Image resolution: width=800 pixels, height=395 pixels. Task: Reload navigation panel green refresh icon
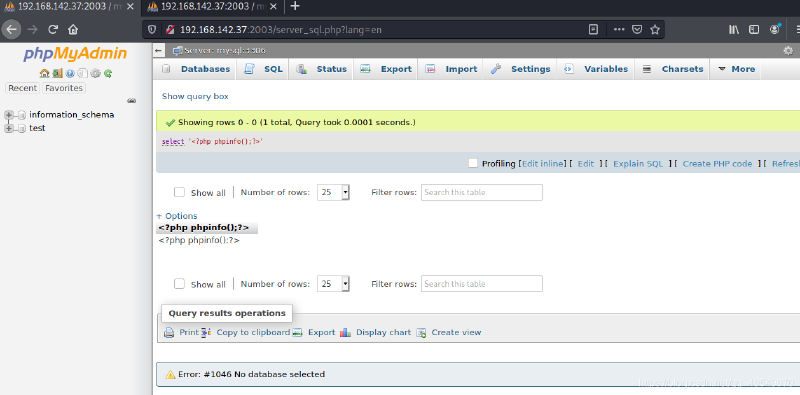pos(108,73)
